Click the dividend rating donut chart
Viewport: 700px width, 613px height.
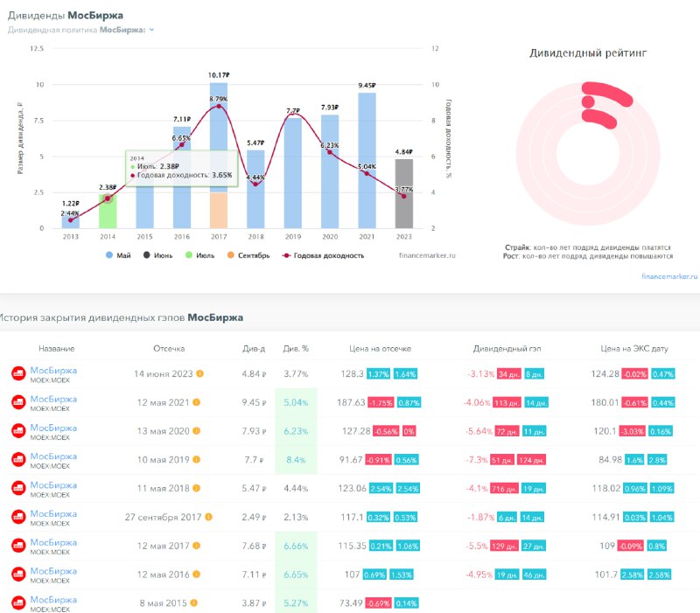[x=588, y=153]
